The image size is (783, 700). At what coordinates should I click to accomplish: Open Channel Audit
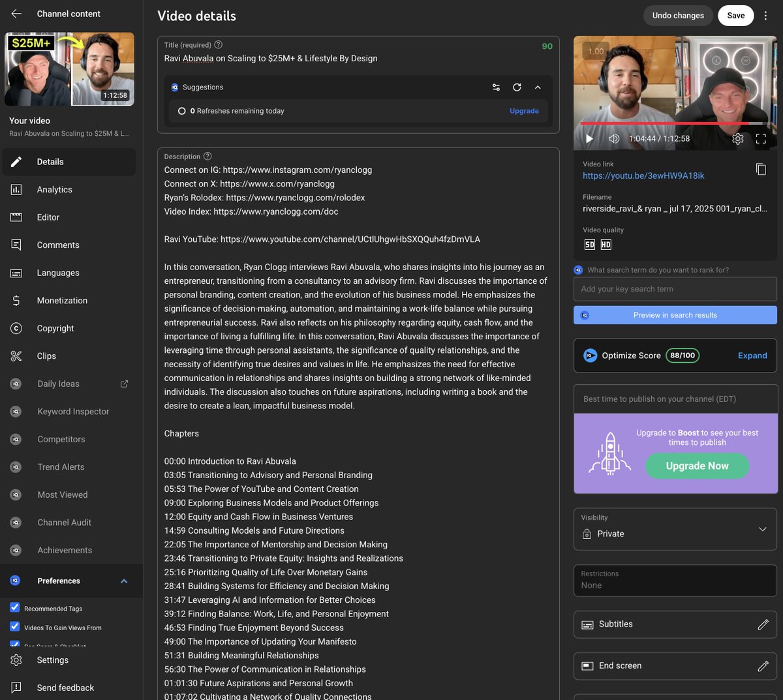(x=69, y=523)
